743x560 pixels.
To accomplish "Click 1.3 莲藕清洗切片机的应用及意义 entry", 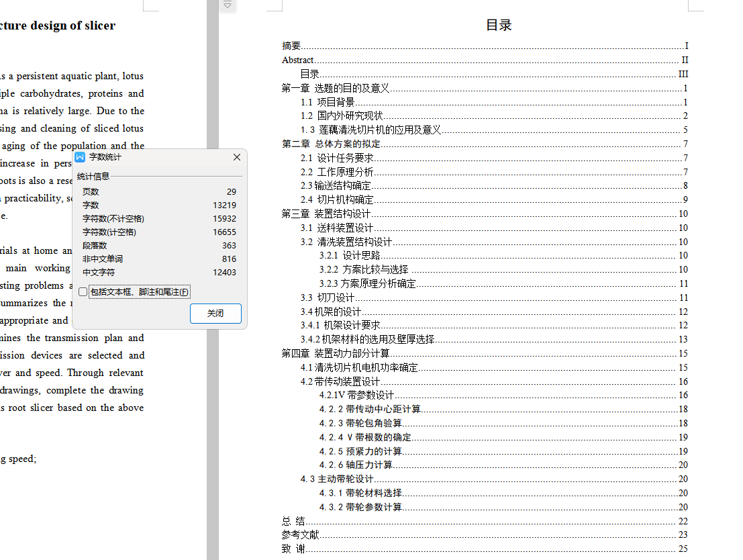I will (x=494, y=130).
